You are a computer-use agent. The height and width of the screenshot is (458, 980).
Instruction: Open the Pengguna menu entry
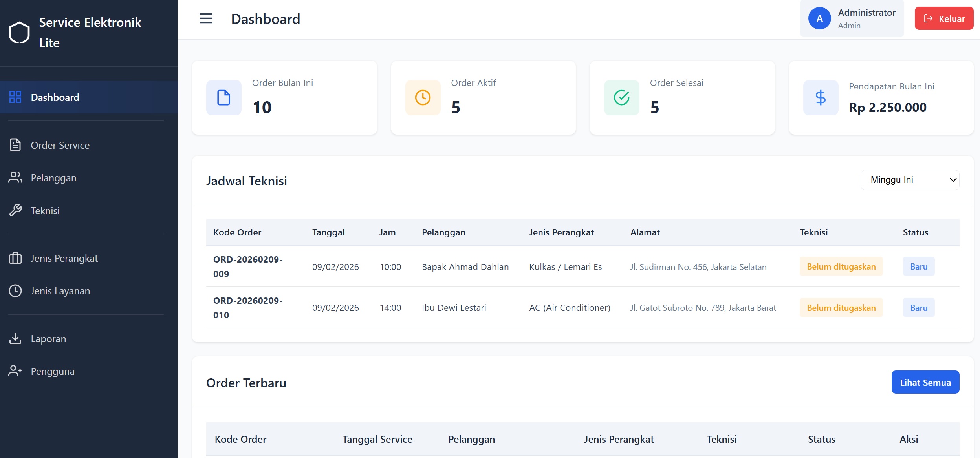pos(52,371)
